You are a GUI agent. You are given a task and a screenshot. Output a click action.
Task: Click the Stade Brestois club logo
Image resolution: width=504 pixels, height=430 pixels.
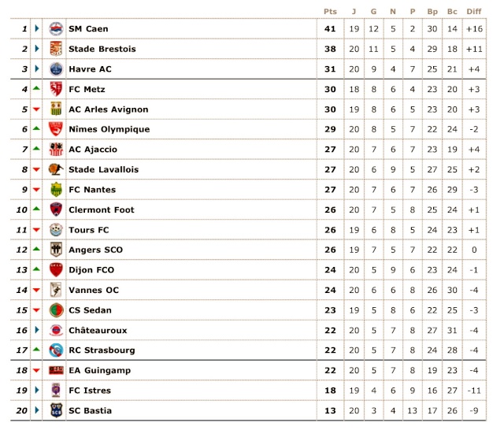pos(56,49)
